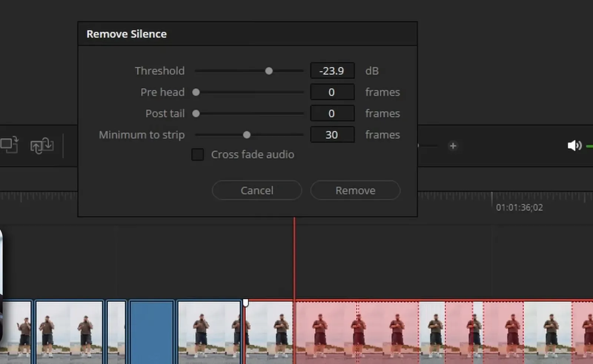Click the Post tail frames field
This screenshot has height=364, width=593.
332,113
